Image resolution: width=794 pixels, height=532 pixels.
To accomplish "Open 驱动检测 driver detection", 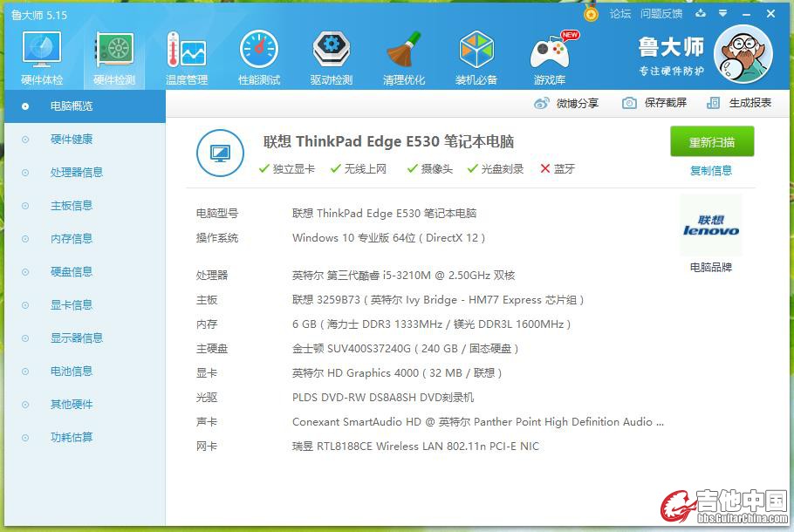I will coord(332,58).
